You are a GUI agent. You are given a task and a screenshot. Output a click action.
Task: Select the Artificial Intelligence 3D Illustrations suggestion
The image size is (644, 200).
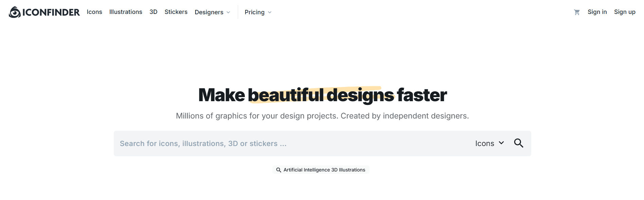[x=324, y=170]
